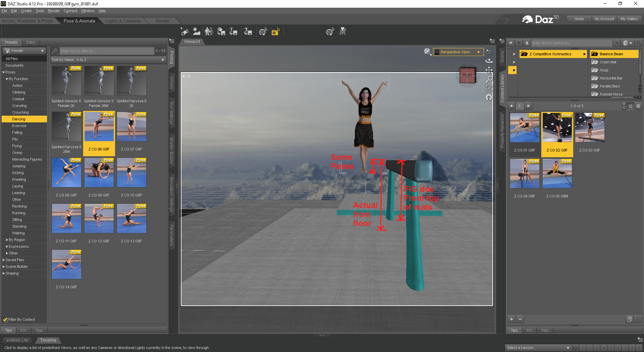Viewport: 644px width, 352px height.
Task: Open the Scene side tab
Action: click(502, 56)
